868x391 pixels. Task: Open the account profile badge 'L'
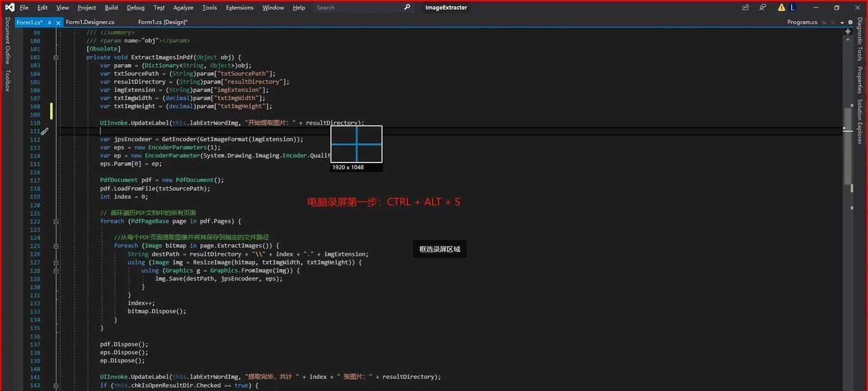pyautogui.click(x=792, y=7)
